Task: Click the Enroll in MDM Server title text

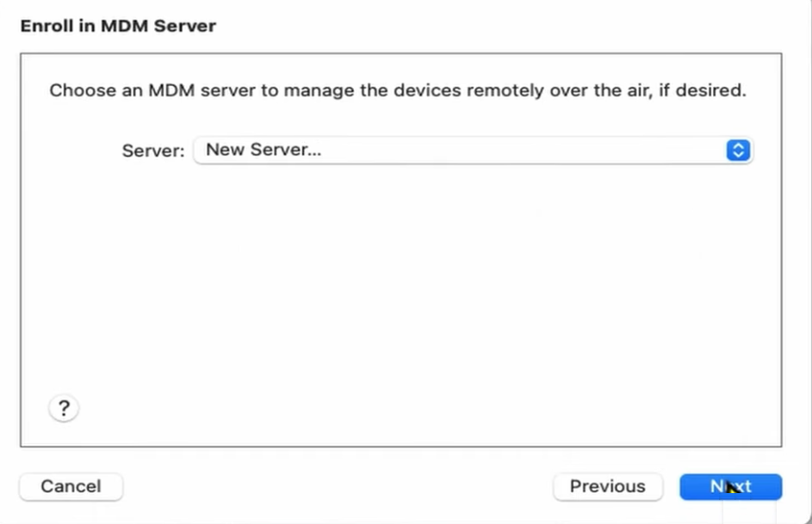Action: click(118, 26)
